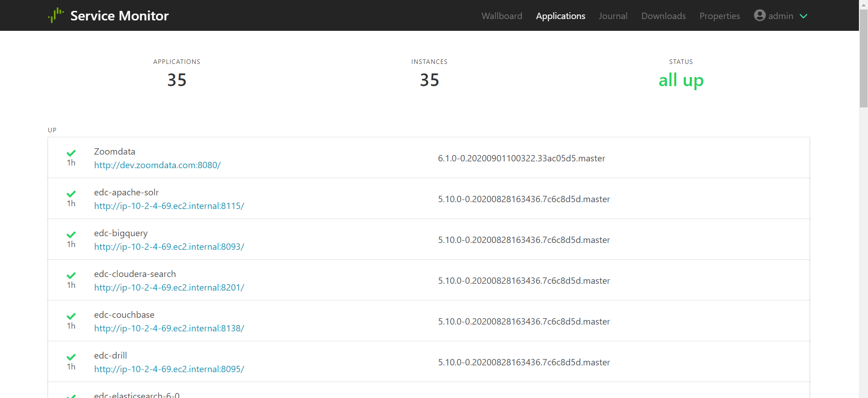
Task: Click the Service Monitor title
Action: point(120,16)
